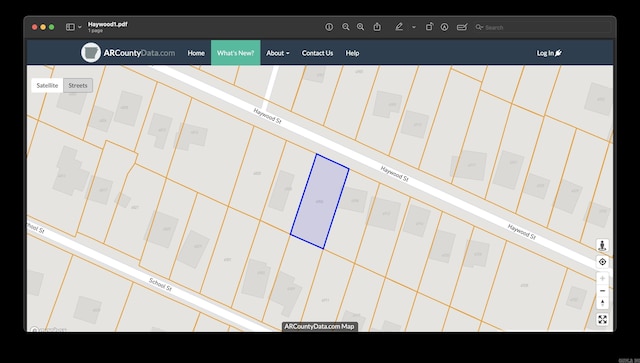Expand the About dropdown menu
The image size is (640, 363).
pyautogui.click(x=278, y=53)
